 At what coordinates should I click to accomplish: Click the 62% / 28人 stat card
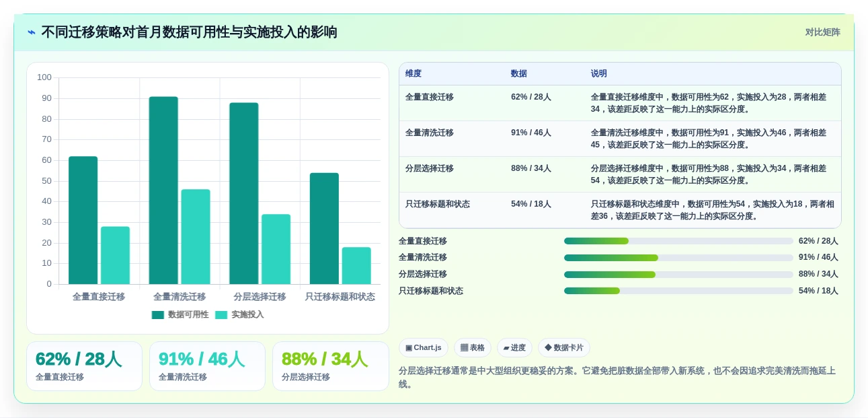click(x=84, y=366)
